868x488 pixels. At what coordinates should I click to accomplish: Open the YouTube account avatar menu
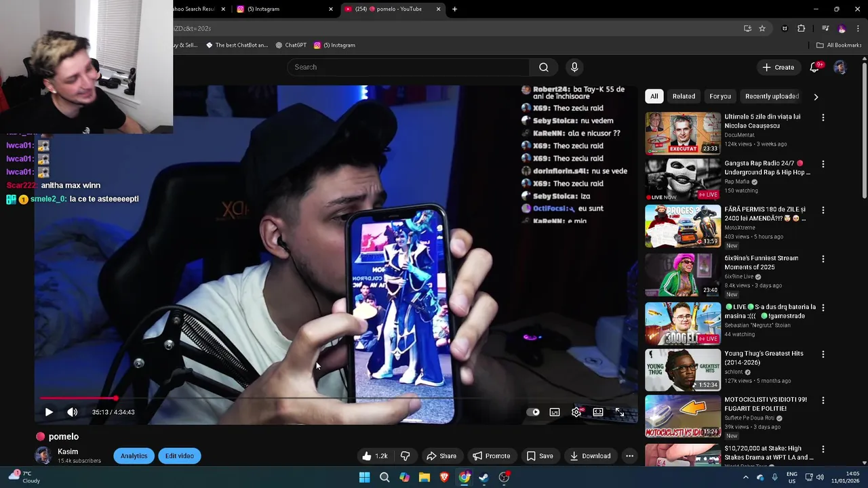point(840,67)
